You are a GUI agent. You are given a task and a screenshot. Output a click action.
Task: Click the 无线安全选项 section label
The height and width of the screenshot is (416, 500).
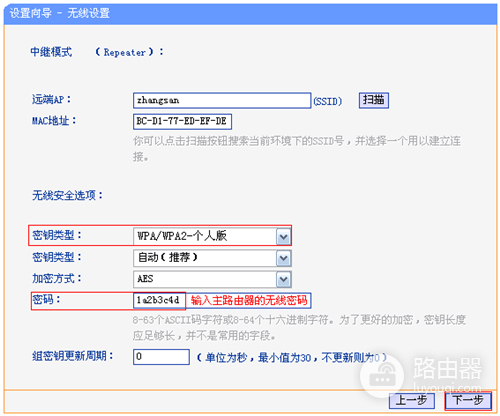click(x=67, y=195)
